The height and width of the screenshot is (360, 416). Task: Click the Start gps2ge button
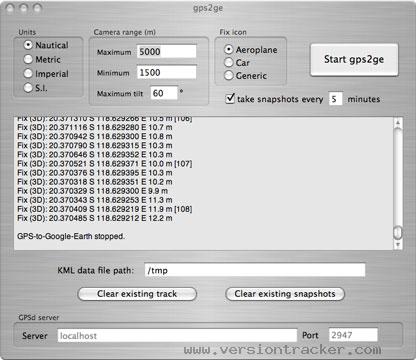point(354,59)
